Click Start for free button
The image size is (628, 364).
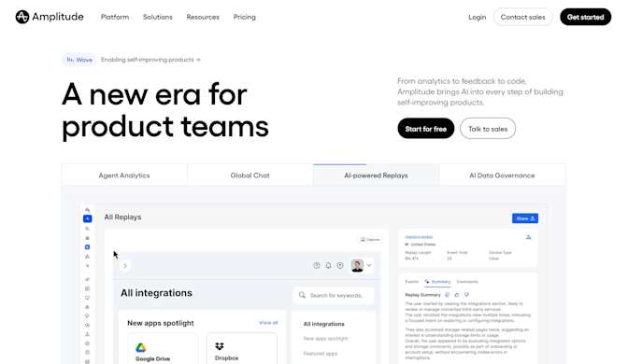pos(426,129)
